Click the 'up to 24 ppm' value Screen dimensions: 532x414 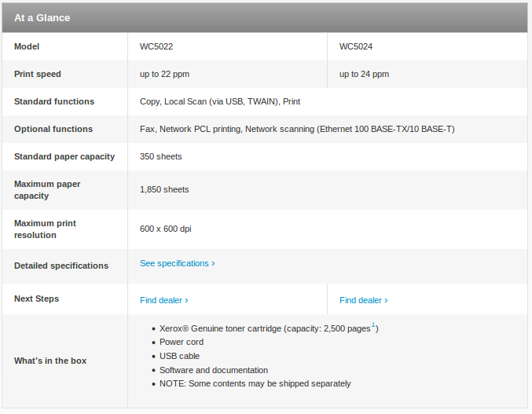(364, 75)
